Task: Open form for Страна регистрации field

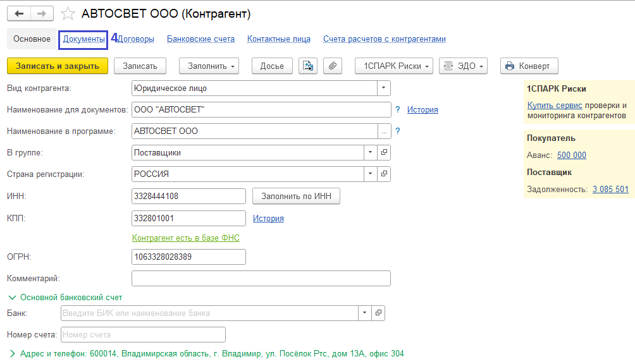Action: (x=384, y=174)
